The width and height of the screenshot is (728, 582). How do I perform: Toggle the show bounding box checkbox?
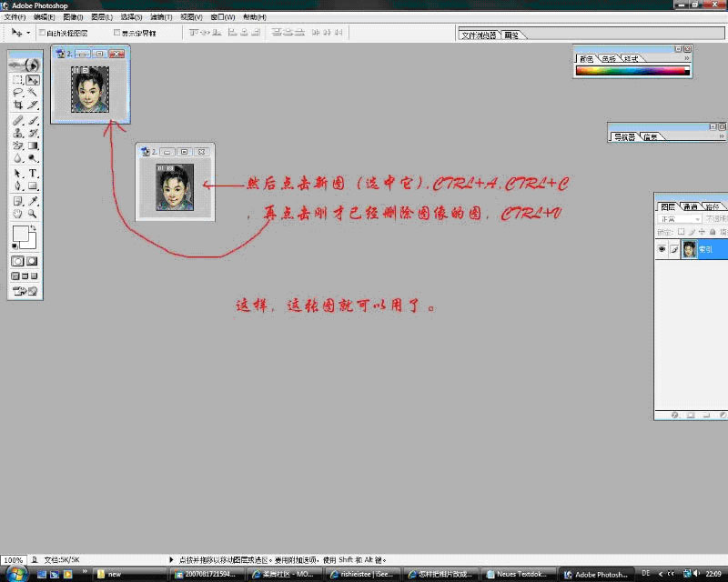click(116, 33)
